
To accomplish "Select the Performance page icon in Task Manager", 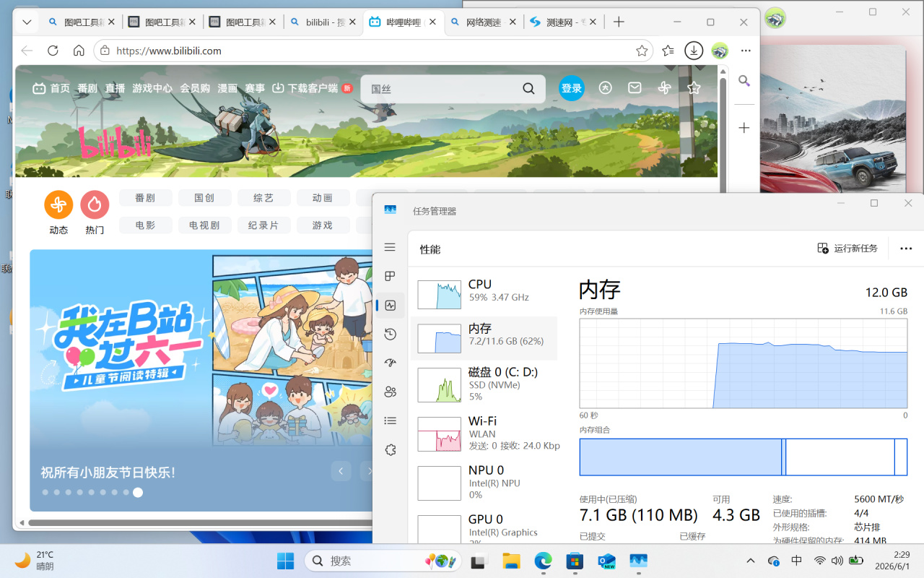I will tap(390, 305).
